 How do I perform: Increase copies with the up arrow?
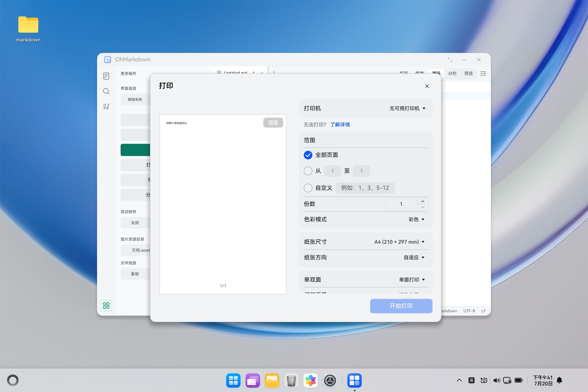[423, 201]
